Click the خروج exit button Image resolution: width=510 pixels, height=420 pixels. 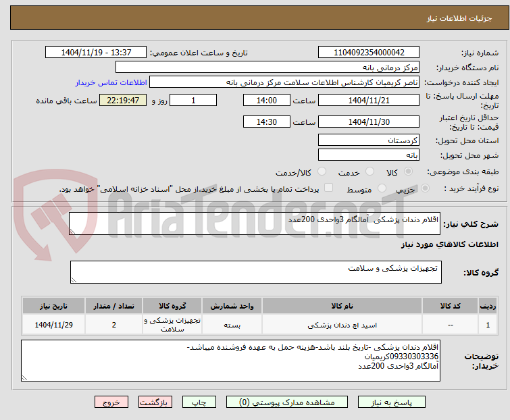(x=111, y=402)
